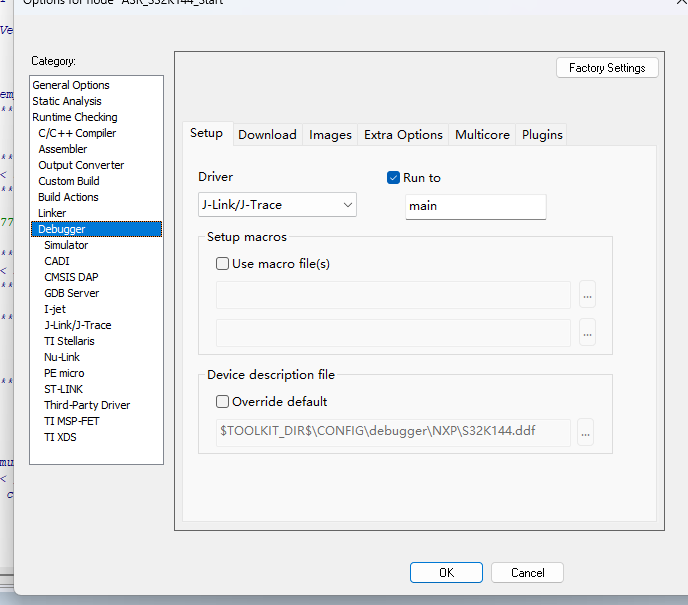Screen dimensions: 688x605
Task: Click device description file path field
Action: point(393,433)
